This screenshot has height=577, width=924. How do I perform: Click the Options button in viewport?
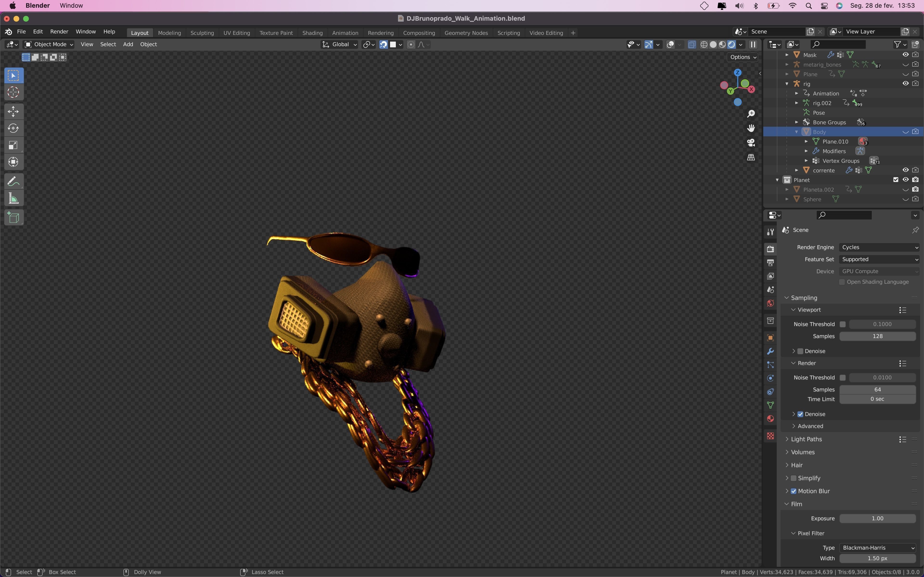743,57
